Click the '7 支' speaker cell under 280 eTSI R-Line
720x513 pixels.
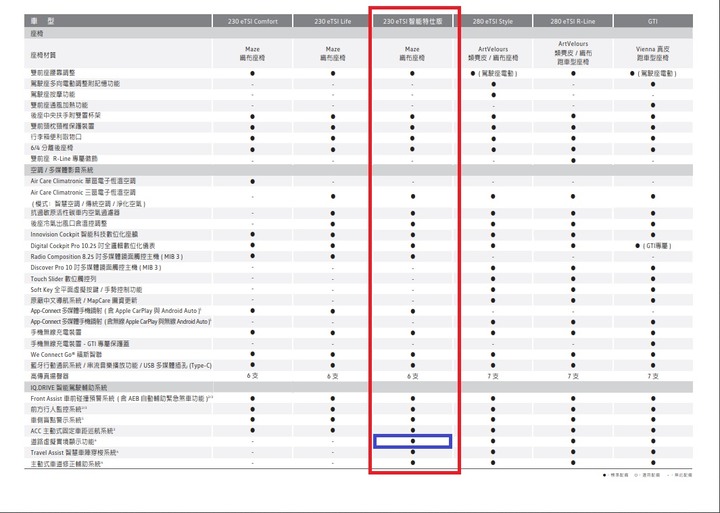point(573,376)
